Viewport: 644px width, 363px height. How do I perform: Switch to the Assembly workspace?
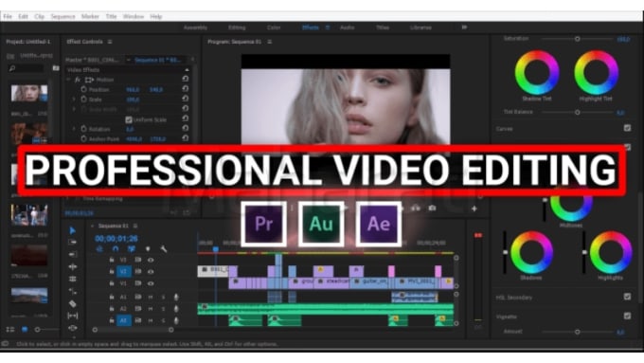pos(195,27)
